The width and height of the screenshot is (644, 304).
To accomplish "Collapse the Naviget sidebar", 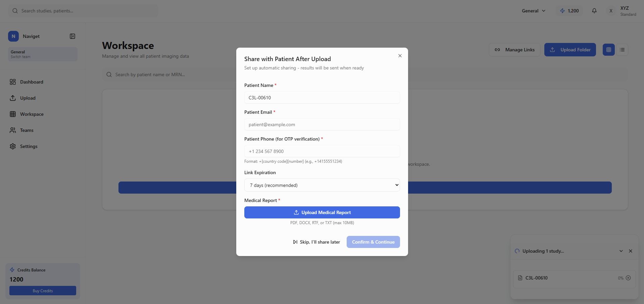I will tap(72, 36).
